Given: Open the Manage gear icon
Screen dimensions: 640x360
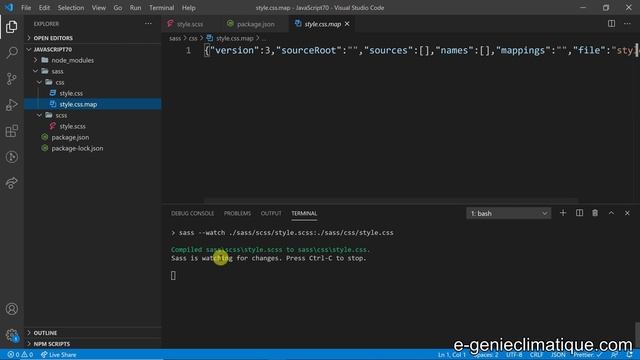Looking at the screenshot, I should (11, 336).
